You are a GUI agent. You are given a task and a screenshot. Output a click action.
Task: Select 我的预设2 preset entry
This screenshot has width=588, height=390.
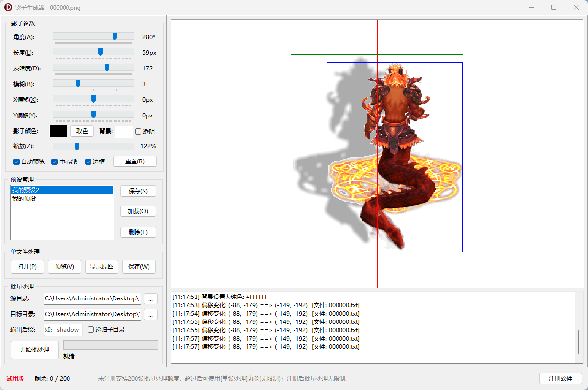[26, 190]
